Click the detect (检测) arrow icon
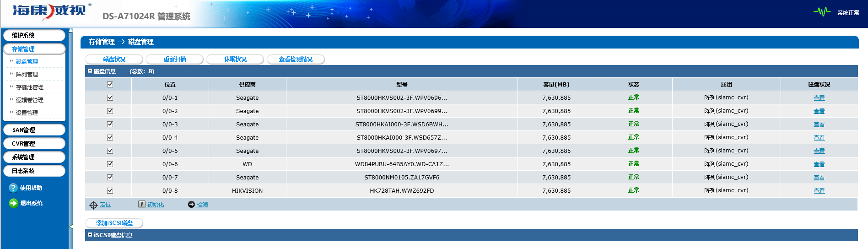868x249 pixels. click(191, 204)
